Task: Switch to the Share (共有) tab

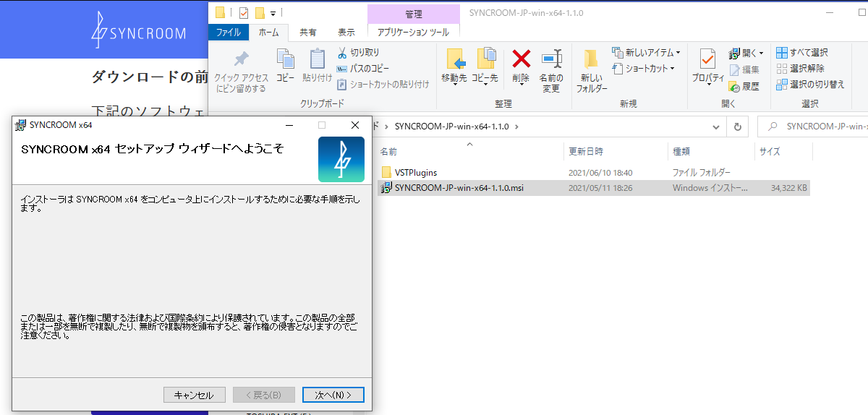Action: [x=308, y=33]
